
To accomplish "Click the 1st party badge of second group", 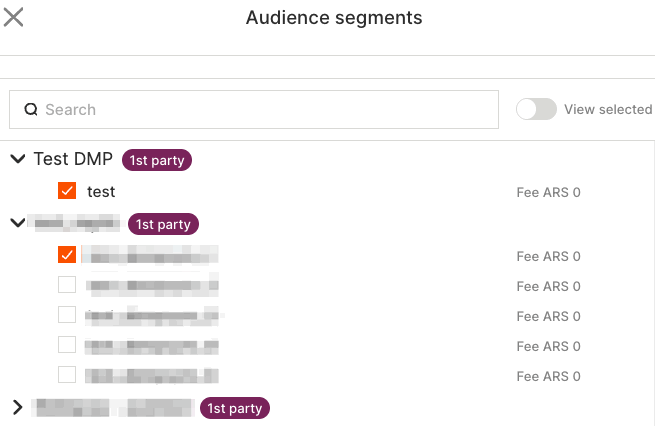I will tap(164, 224).
